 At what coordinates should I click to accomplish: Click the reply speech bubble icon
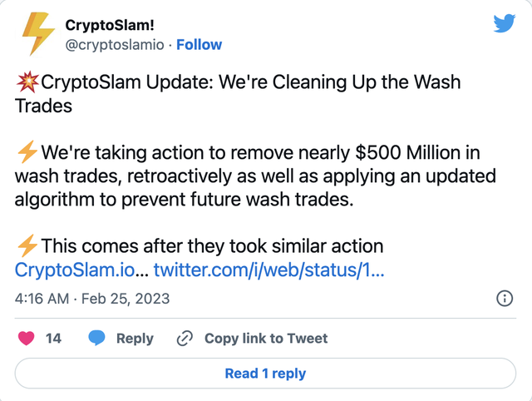coord(97,338)
